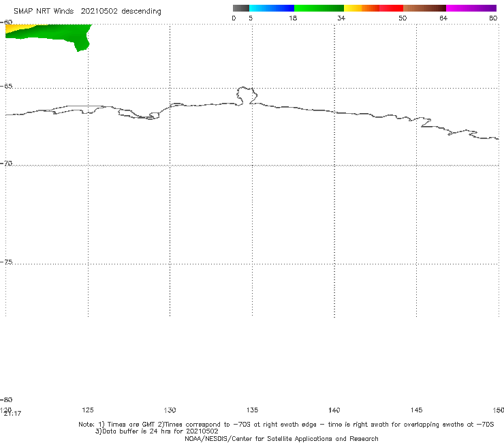Click the longitude label '125'
This screenshot has height=443, width=504.
(88, 410)
